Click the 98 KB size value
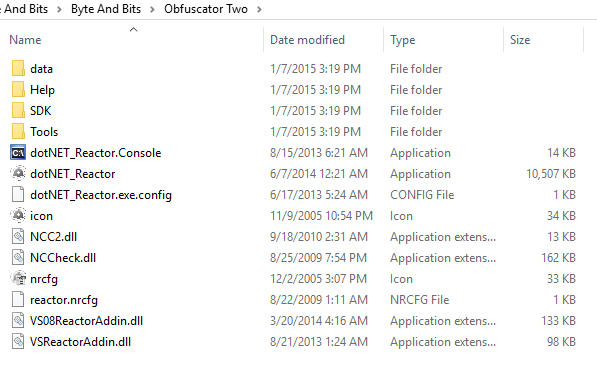This screenshot has width=597, height=385. coord(562,342)
